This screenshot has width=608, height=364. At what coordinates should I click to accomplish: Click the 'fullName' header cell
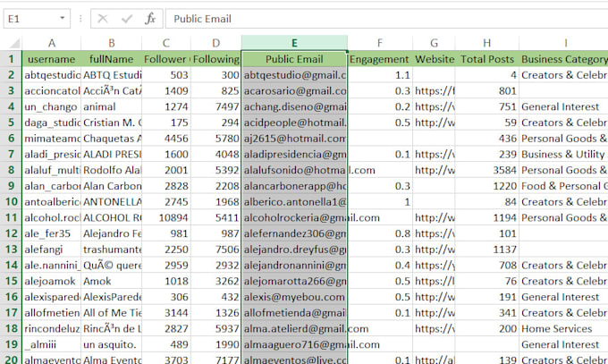tap(112, 59)
